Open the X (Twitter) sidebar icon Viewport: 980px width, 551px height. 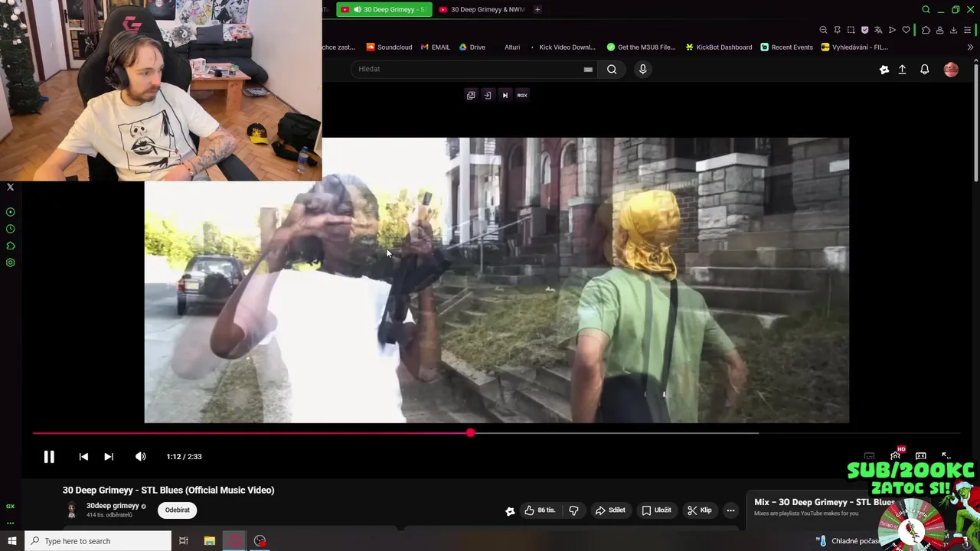(10, 187)
